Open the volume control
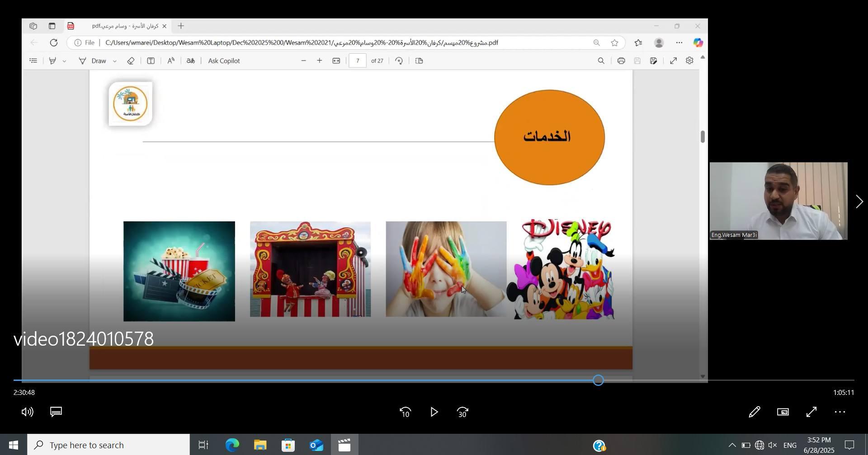The width and height of the screenshot is (868, 455). [x=28, y=412]
